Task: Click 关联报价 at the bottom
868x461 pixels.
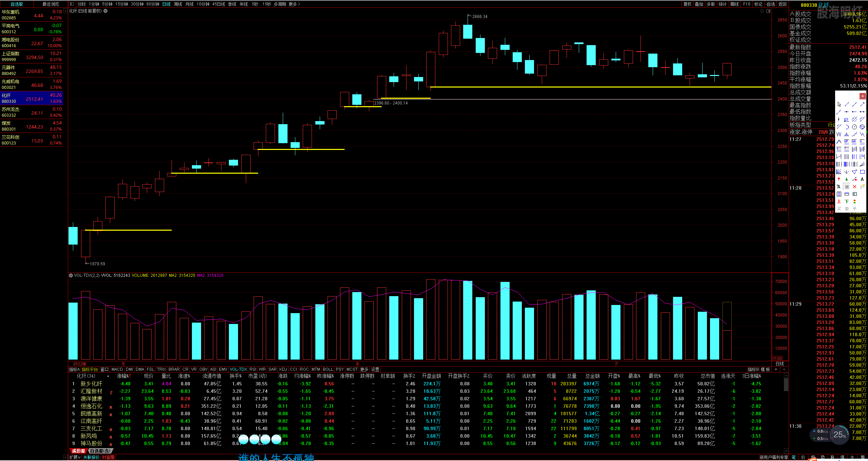Action: click(92, 457)
